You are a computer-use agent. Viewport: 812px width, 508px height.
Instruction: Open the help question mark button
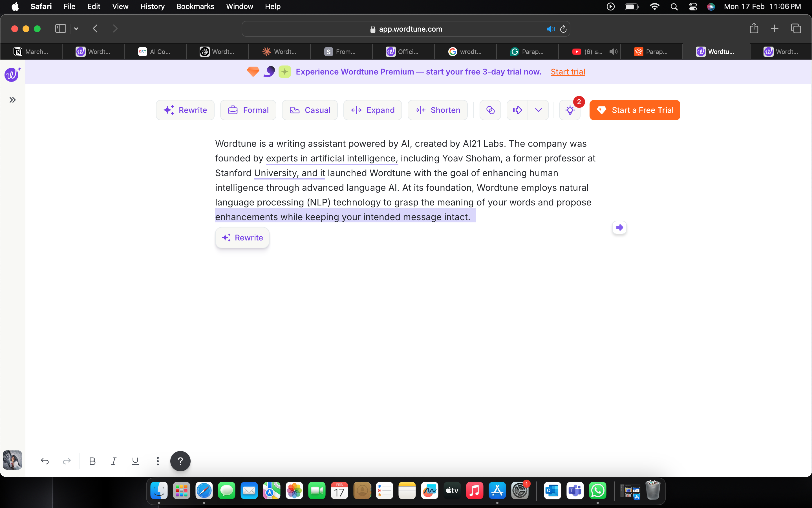pos(180,461)
